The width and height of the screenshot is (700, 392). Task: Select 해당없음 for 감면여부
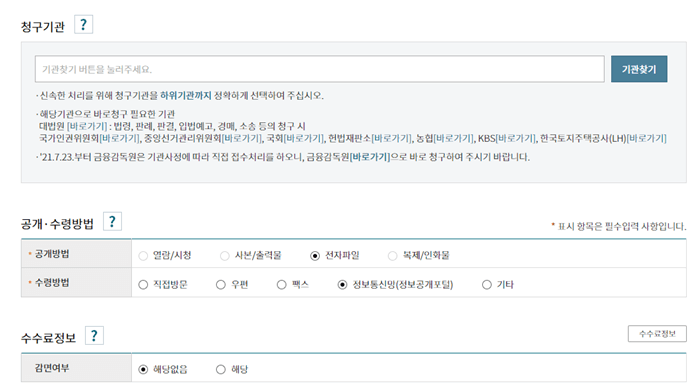click(x=143, y=370)
